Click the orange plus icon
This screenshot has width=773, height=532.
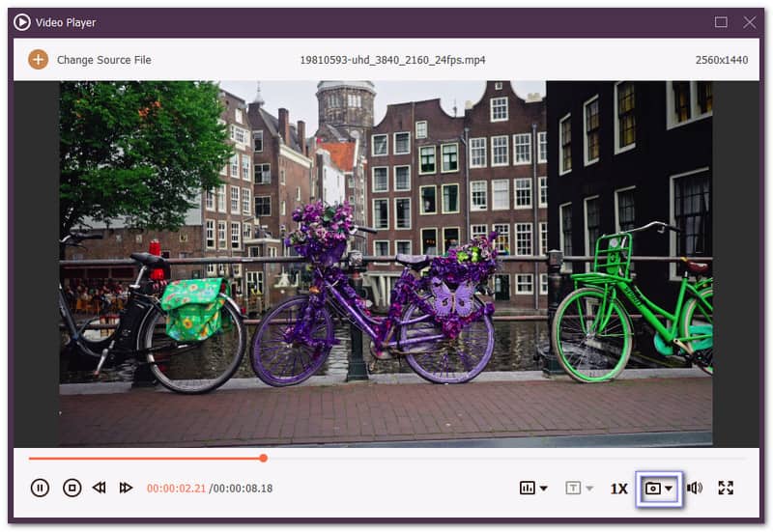[x=38, y=60]
